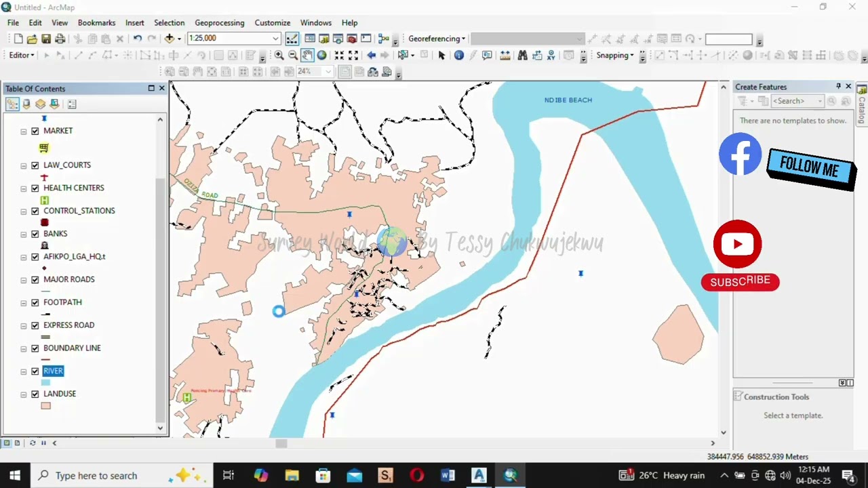This screenshot has width=868, height=488.
Task: Toggle visibility of LAW_COURTS layer
Action: pyautogui.click(x=35, y=165)
